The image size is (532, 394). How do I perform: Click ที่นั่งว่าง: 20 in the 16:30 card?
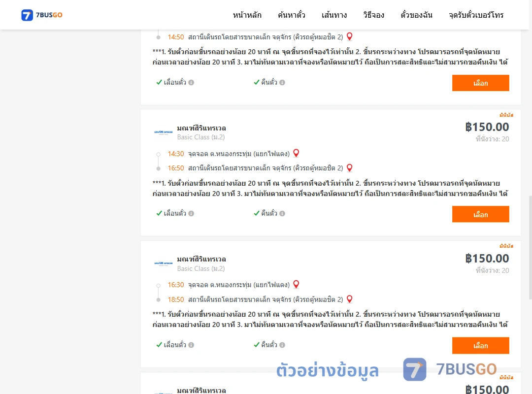click(492, 270)
